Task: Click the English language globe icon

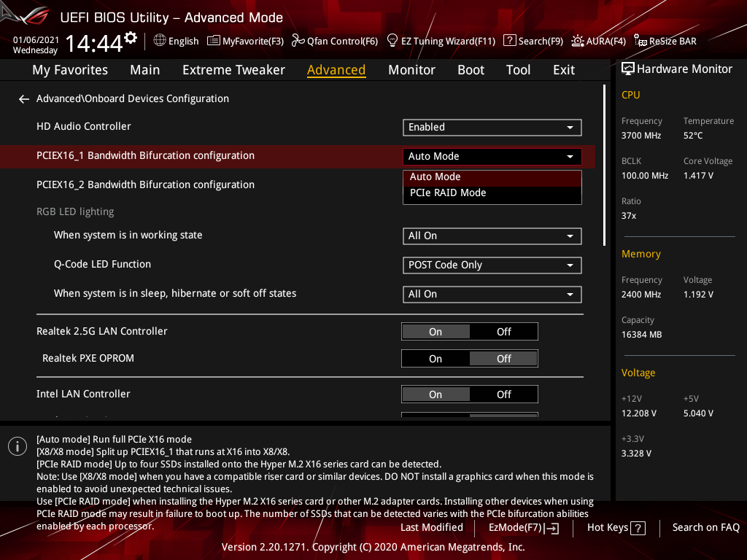Action: 160,41
